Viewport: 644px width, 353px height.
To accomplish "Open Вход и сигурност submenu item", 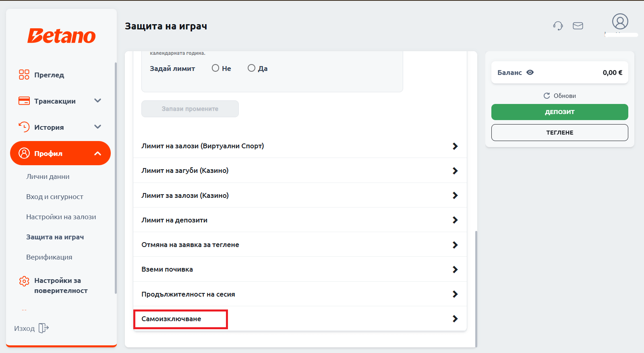I will [55, 197].
